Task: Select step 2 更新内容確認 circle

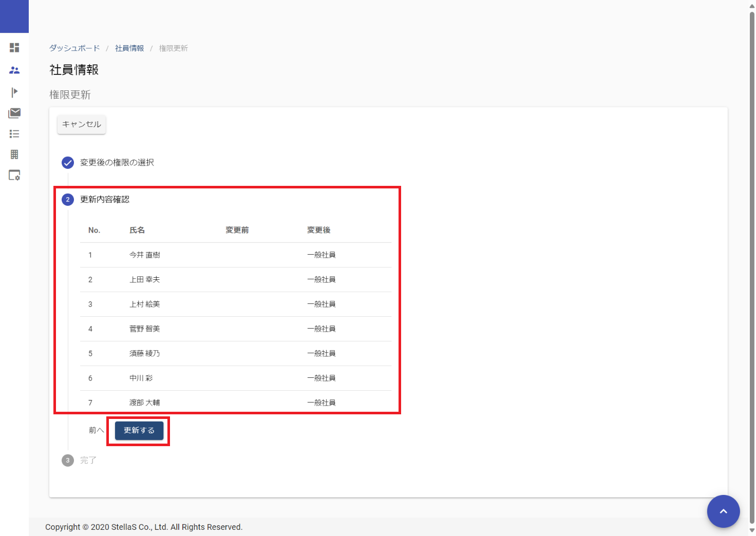Action: 68,200
